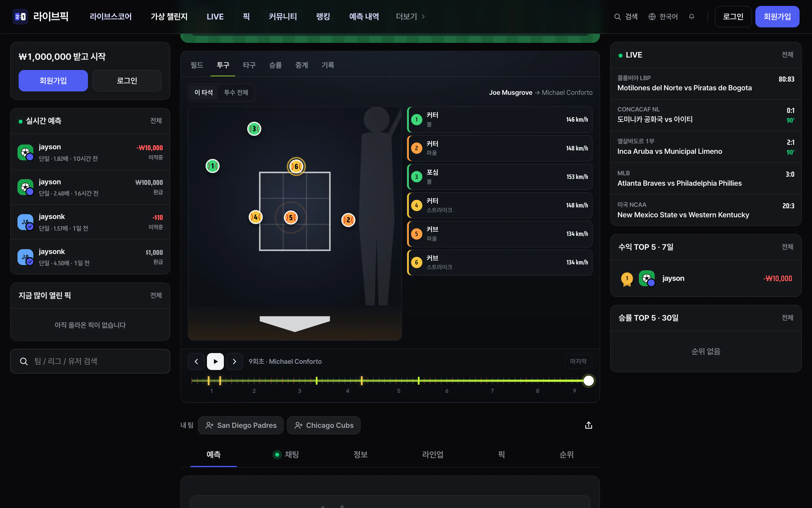Click the 회원가입 button in header
Viewport: 812px width, 508px height.
point(777,16)
